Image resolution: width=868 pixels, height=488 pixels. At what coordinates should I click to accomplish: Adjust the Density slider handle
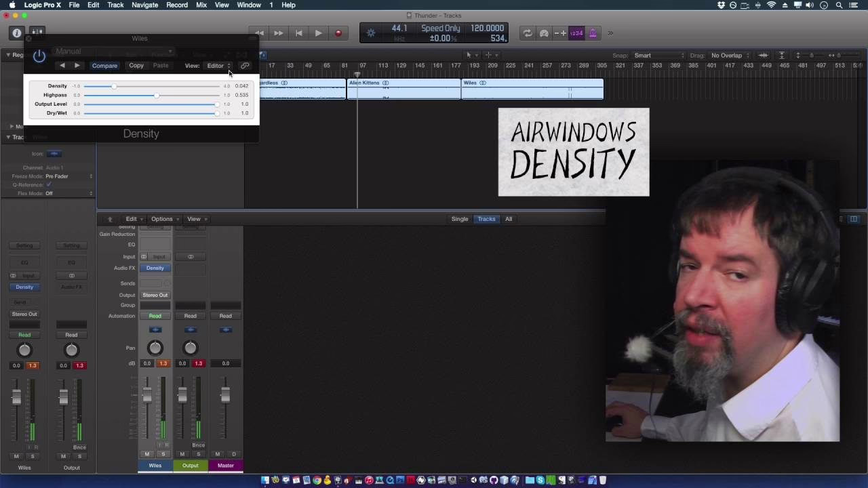[114, 86]
